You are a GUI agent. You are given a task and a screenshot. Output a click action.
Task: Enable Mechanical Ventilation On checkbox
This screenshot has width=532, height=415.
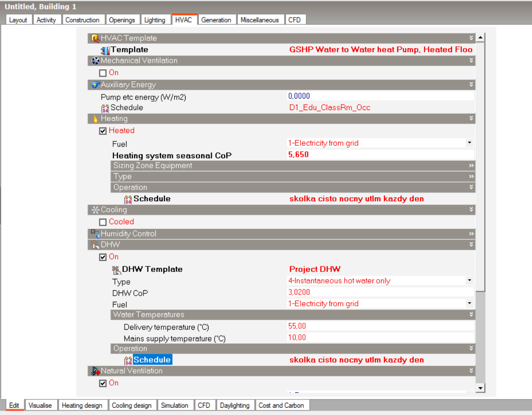point(103,73)
